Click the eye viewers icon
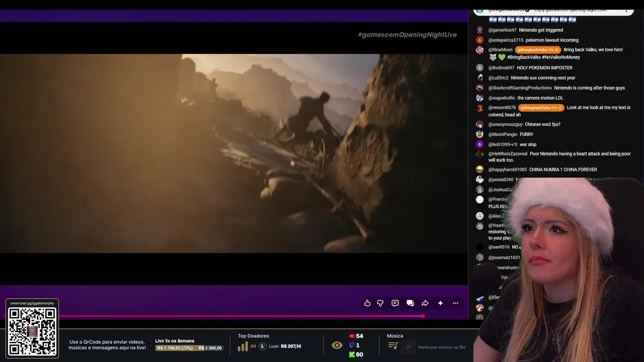This screenshot has height=362, width=644. tap(337, 345)
